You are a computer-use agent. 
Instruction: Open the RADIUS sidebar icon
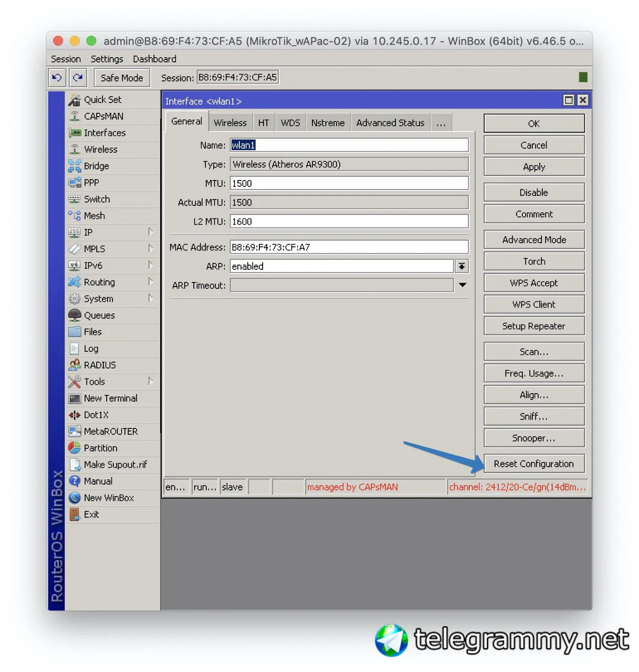coord(75,365)
